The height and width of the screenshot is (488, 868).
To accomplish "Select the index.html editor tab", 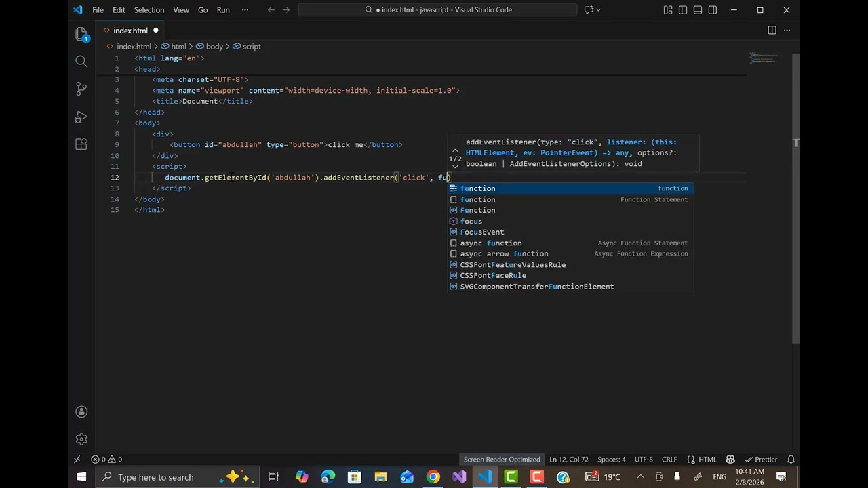I will point(130,30).
